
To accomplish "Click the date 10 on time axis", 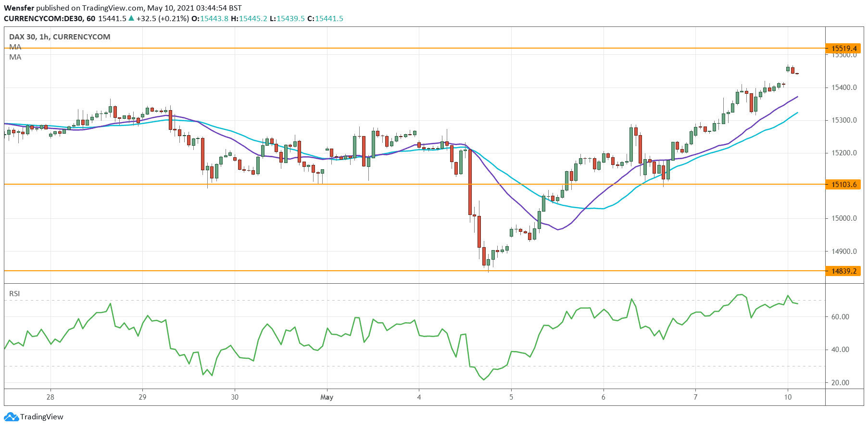I will [788, 397].
